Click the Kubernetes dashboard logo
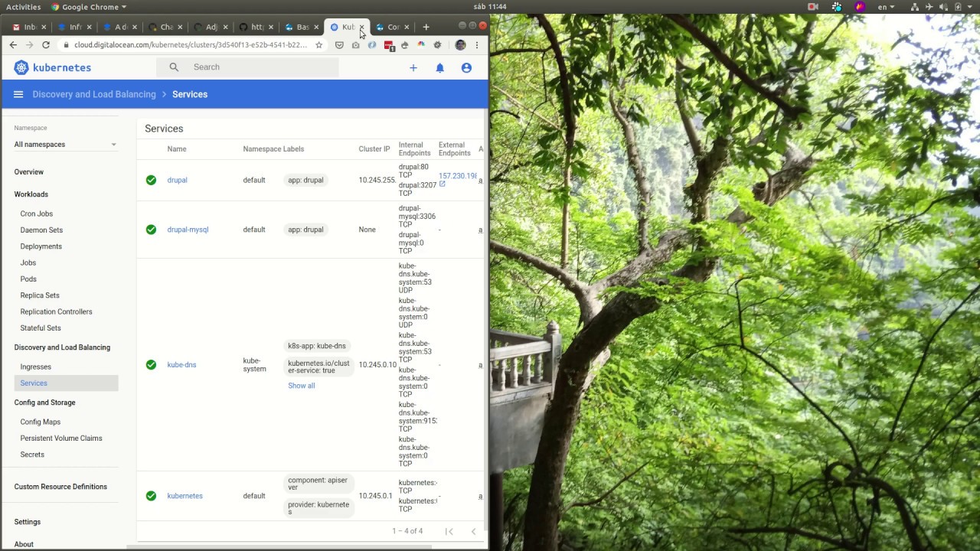This screenshot has height=551, width=980. click(53, 67)
